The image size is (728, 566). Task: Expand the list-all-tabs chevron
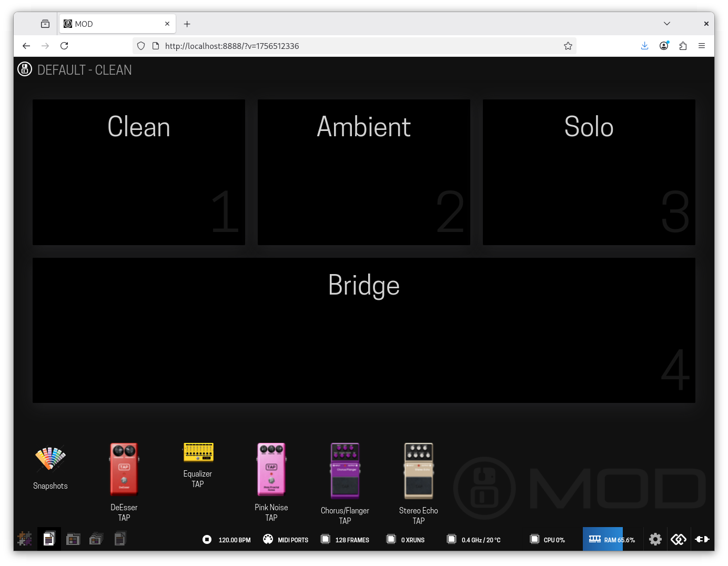click(667, 24)
